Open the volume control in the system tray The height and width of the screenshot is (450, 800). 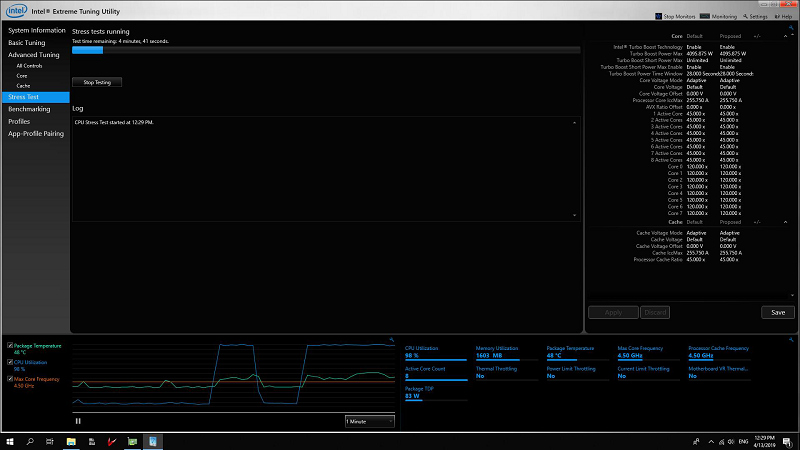click(731, 442)
